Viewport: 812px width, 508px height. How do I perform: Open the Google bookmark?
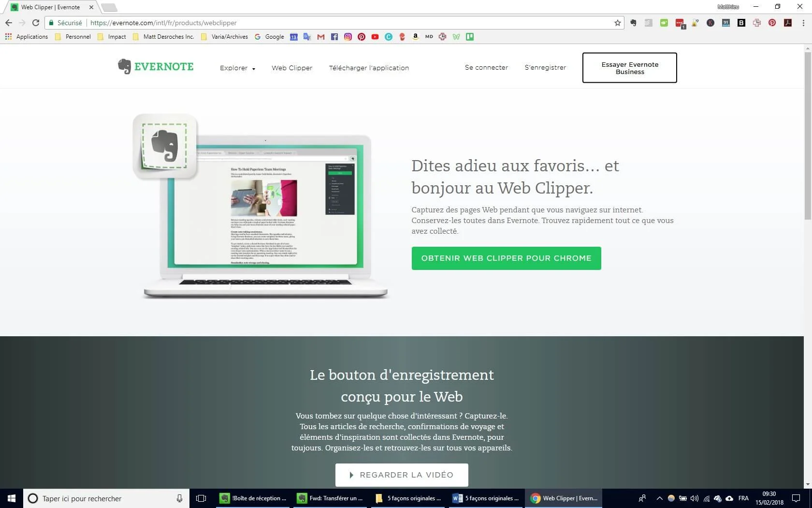tap(270, 37)
